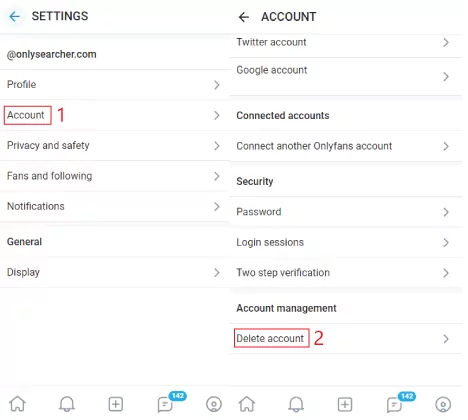
Task: Tap the new post plus icon on right
Action: (x=345, y=405)
